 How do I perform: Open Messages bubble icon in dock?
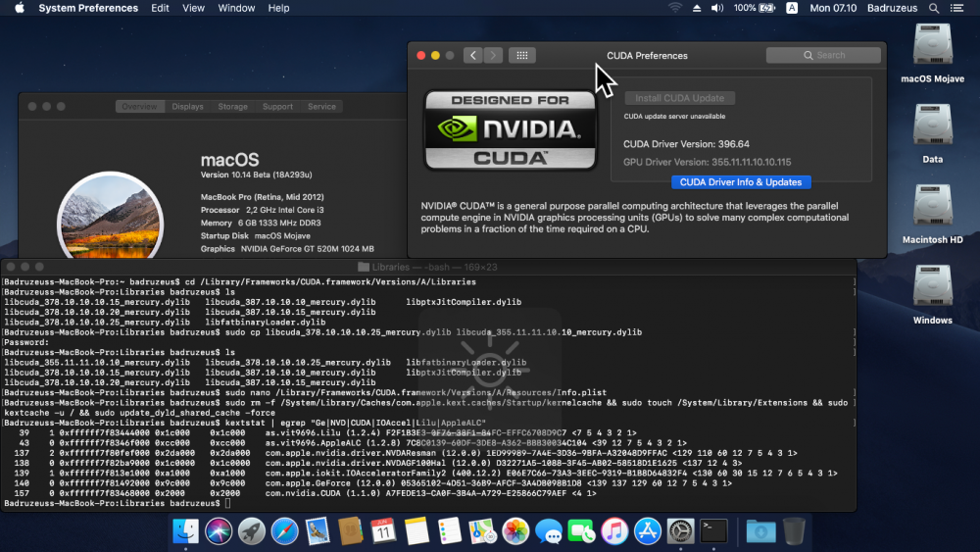click(x=549, y=532)
